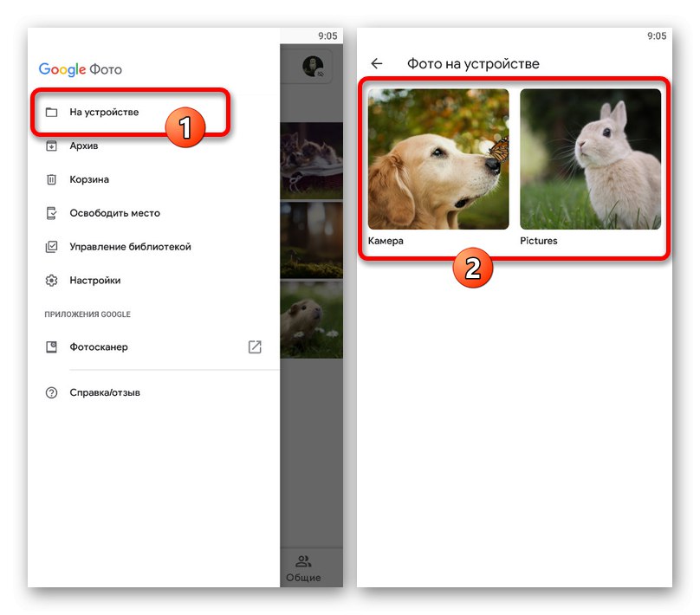This screenshot has height=615, width=700.
Task: Open Google Фото home via logo
Action: pyautogui.click(x=80, y=69)
